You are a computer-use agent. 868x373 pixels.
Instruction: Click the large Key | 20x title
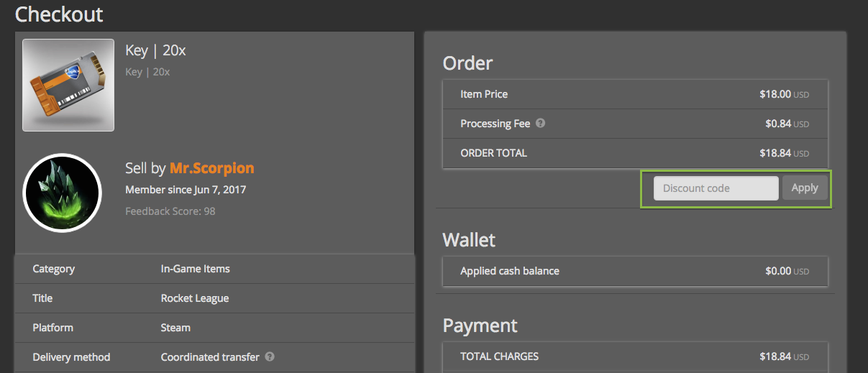(155, 50)
